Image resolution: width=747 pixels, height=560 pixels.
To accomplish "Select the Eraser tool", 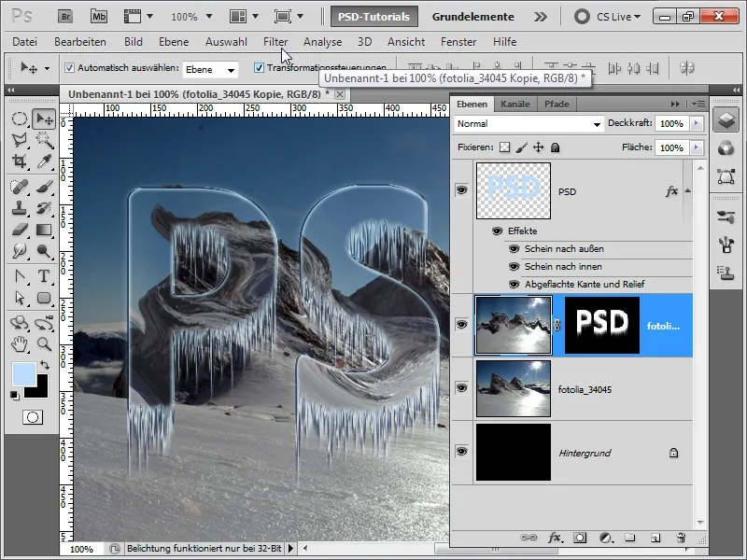I will 19,230.
